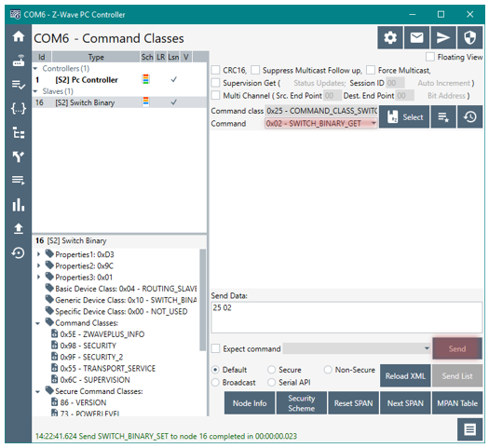The image size is (489, 448).
Task: Enable Force Multicast checkbox
Action: tap(371, 70)
